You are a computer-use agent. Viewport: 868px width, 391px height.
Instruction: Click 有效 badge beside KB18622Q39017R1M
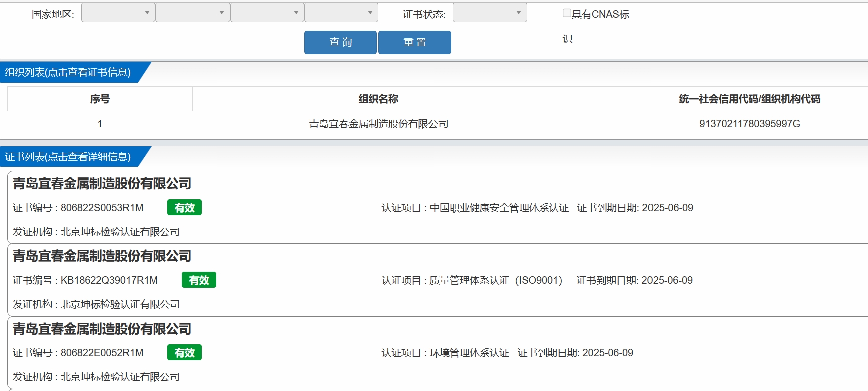(199, 280)
